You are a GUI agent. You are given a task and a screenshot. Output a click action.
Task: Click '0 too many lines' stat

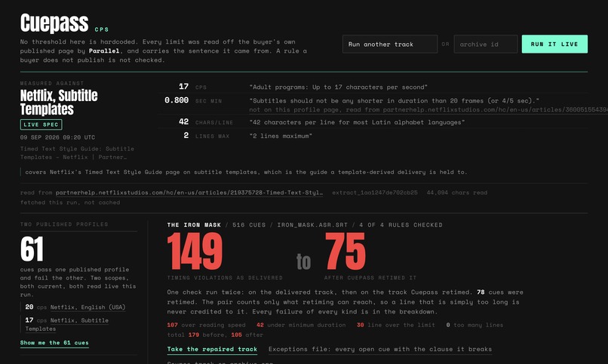[x=474, y=325]
